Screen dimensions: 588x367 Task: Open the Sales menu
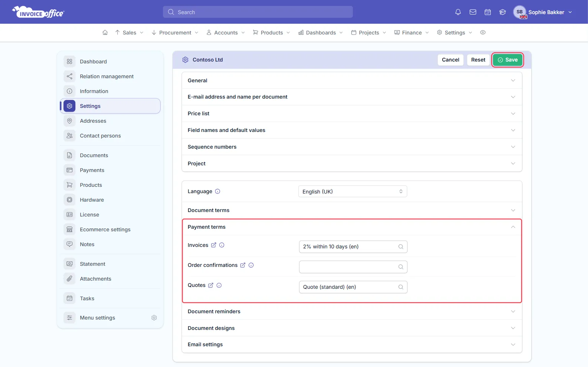point(129,33)
